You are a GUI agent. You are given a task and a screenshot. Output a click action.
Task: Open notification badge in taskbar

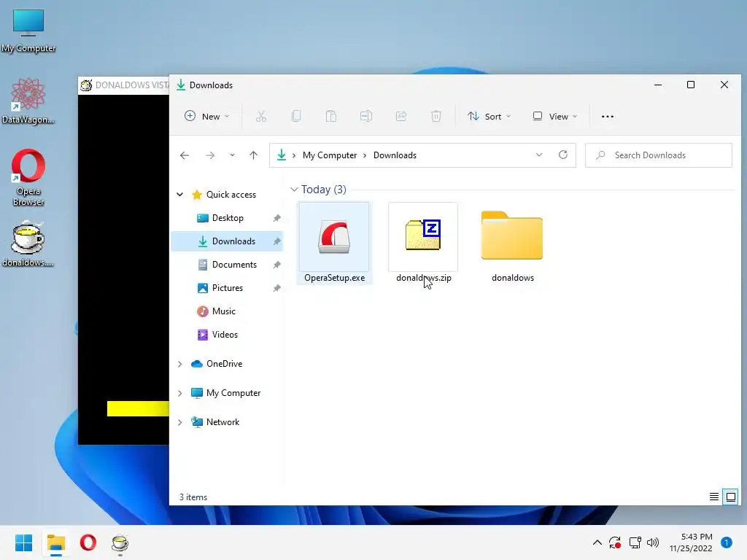tap(727, 542)
